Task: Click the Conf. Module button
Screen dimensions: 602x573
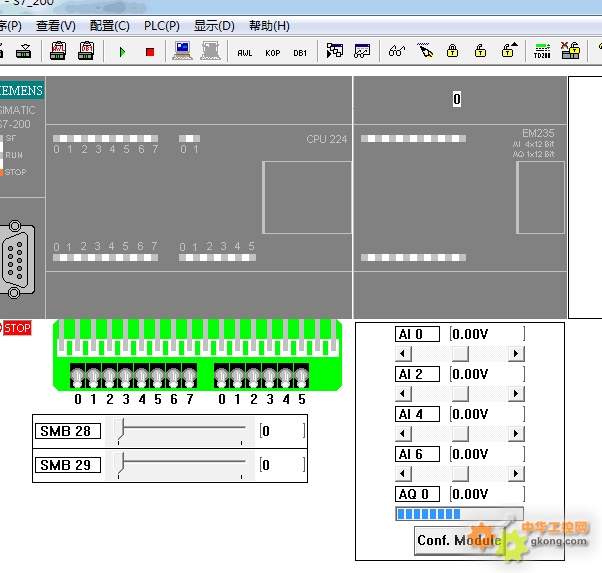Action: (x=460, y=540)
